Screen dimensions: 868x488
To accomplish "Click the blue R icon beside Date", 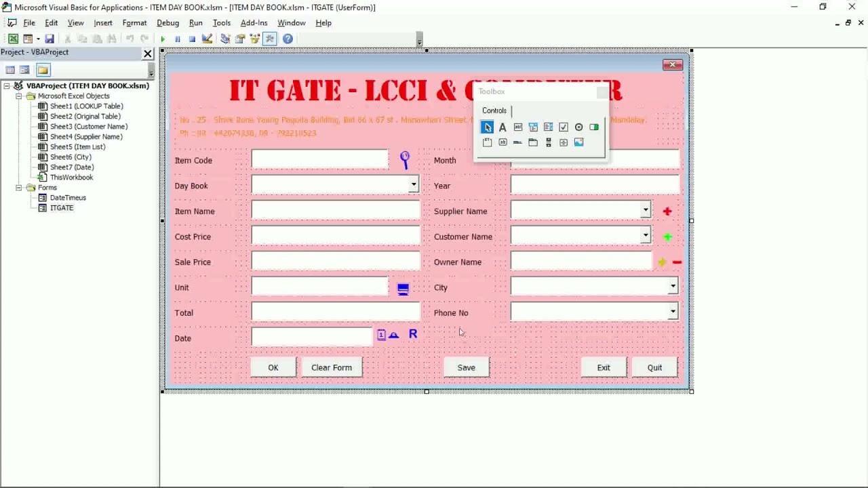I will (x=413, y=334).
